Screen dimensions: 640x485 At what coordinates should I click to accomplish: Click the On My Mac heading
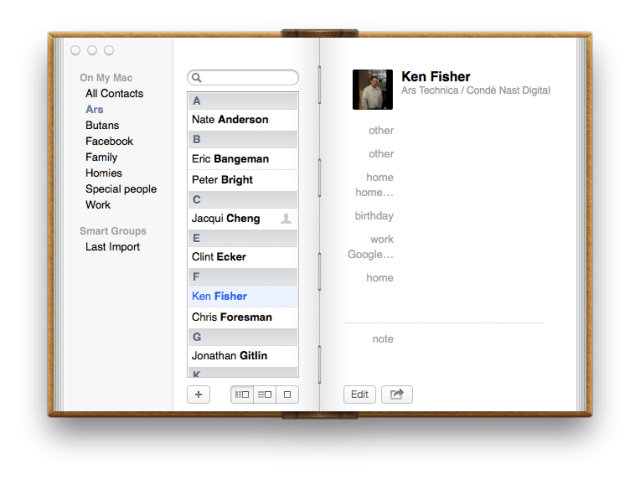106,78
